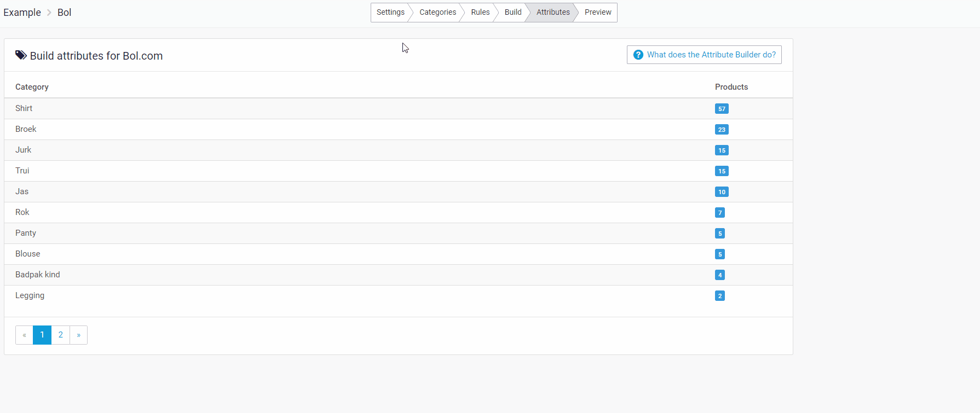This screenshot has width=980, height=413.
Task: Go to page 2 of categories
Action: tap(61, 335)
